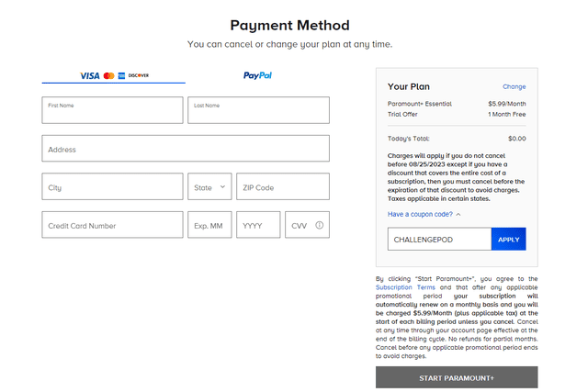588x392 pixels.
Task: Switch to the PayPal payment tab
Action: pyautogui.click(x=257, y=75)
